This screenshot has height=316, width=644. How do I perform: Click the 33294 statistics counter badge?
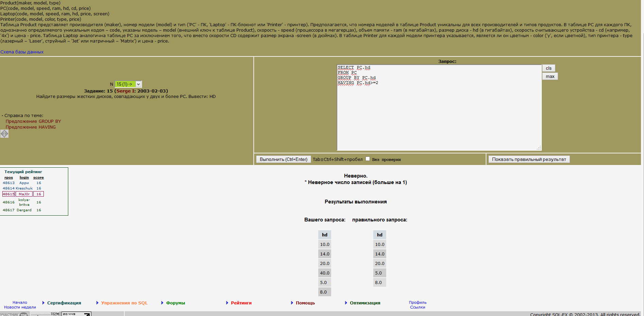coord(45,314)
